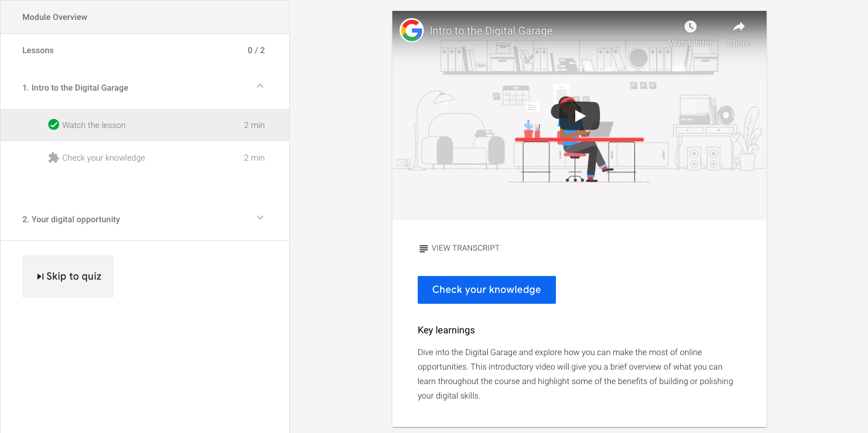Open the 2. Your digital opportunity lesson
868x433 pixels.
click(x=71, y=219)
